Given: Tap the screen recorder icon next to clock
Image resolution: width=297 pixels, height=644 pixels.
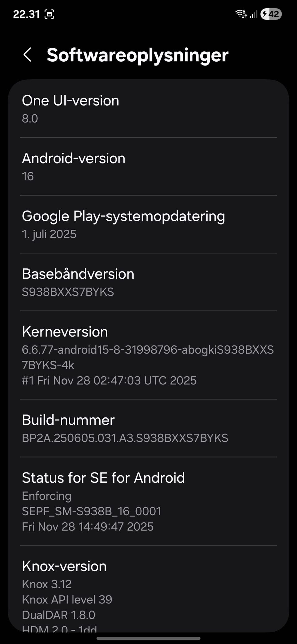Looking at the screenshot, I should pyautogui.click(x=49, y=14).
